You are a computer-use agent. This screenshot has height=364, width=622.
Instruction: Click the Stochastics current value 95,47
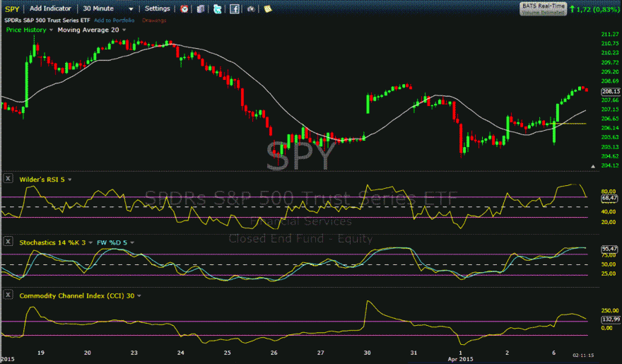[x=610, y=249]
